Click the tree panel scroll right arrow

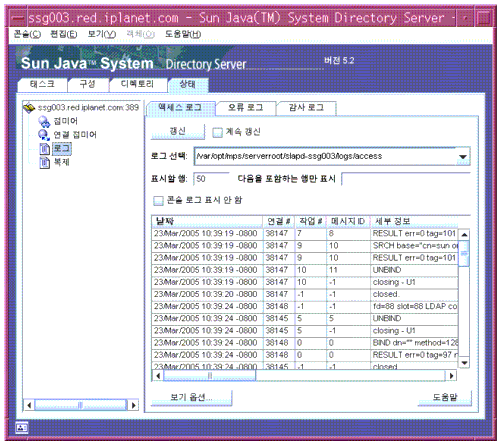tap(133, 405)
